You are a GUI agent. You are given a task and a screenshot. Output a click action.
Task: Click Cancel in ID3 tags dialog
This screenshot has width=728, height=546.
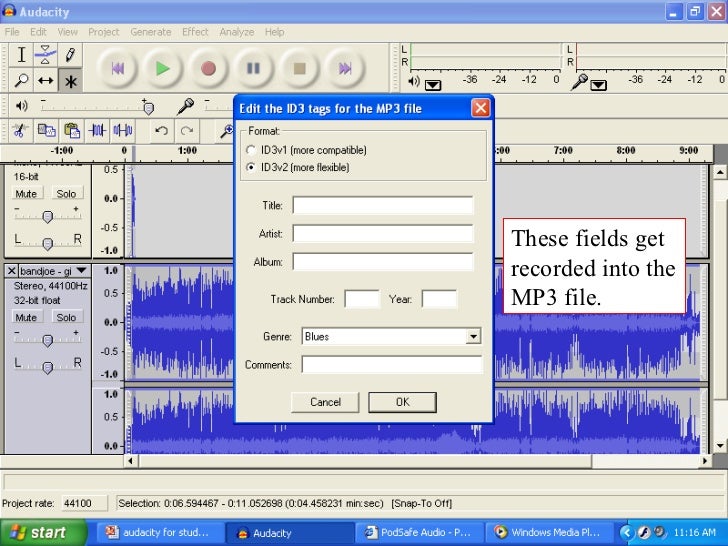[325, 402]
